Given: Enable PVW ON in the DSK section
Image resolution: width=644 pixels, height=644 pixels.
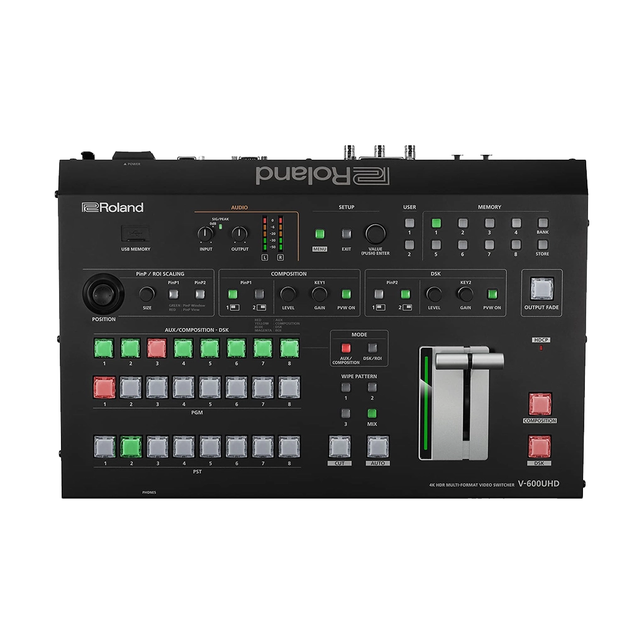Looking at the screenshot, I should coord(491,294).
